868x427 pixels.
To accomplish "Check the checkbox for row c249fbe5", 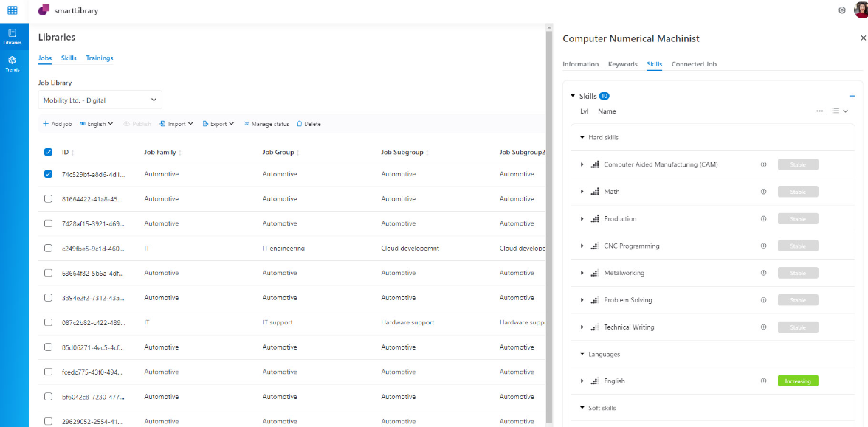I will (x=49, y=249).
